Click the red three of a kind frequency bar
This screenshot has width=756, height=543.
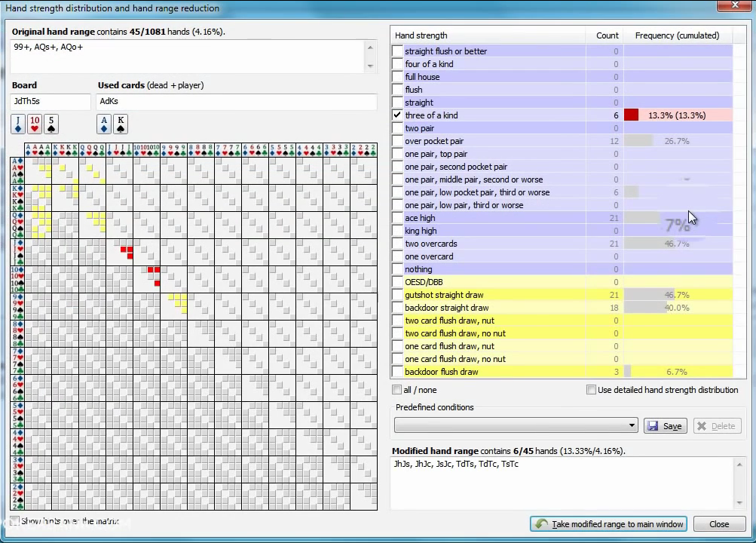coord(632,115)
